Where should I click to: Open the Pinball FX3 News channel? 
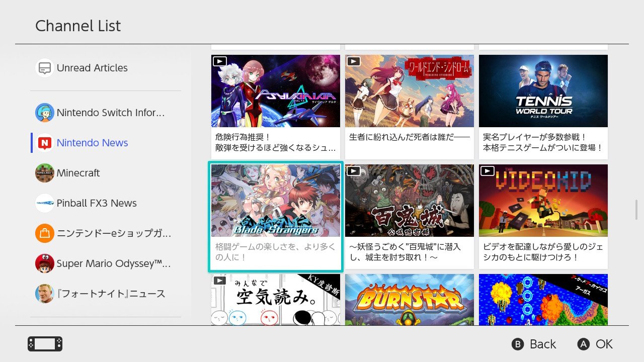(106, 203)
